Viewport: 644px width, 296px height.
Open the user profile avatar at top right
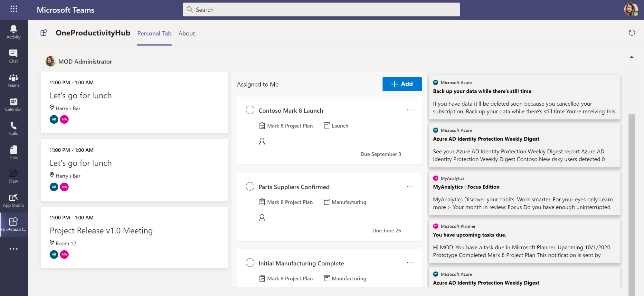[x=631, y=9]
